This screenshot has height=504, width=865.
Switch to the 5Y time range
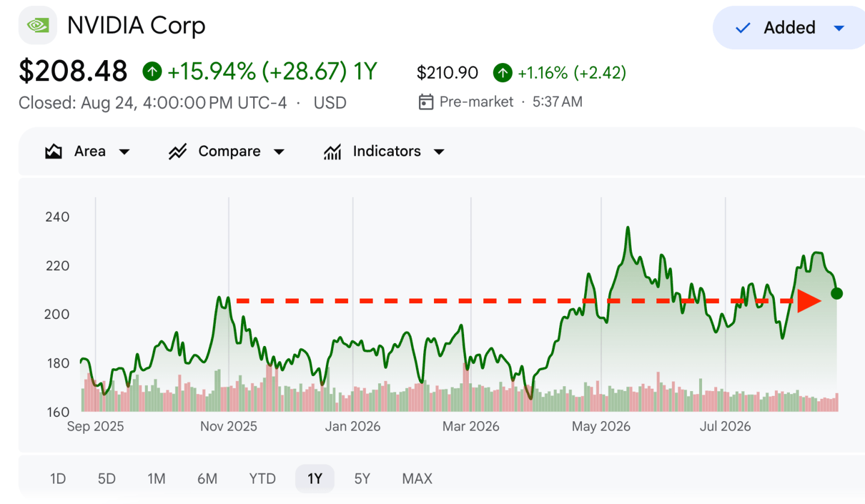tap(362, 479)
